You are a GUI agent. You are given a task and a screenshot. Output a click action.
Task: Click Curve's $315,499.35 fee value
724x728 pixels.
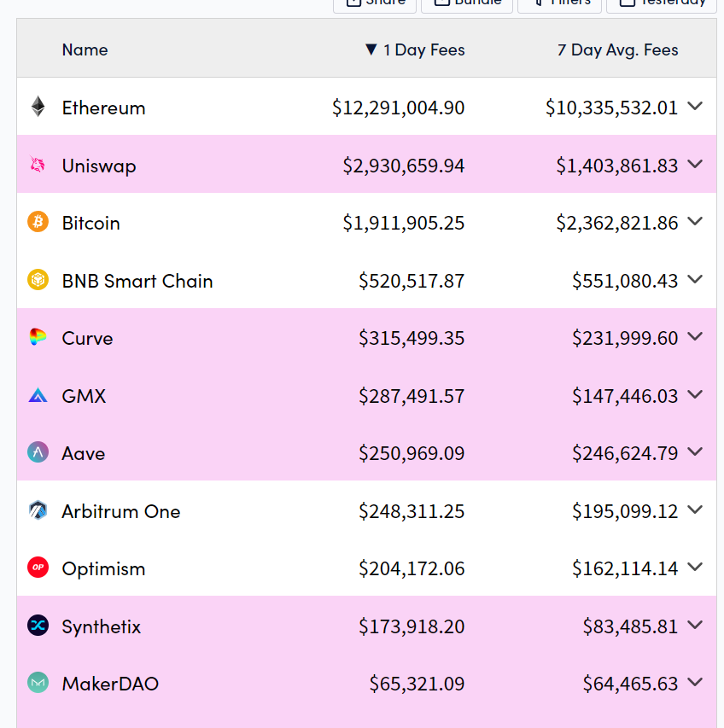point(412,339)
